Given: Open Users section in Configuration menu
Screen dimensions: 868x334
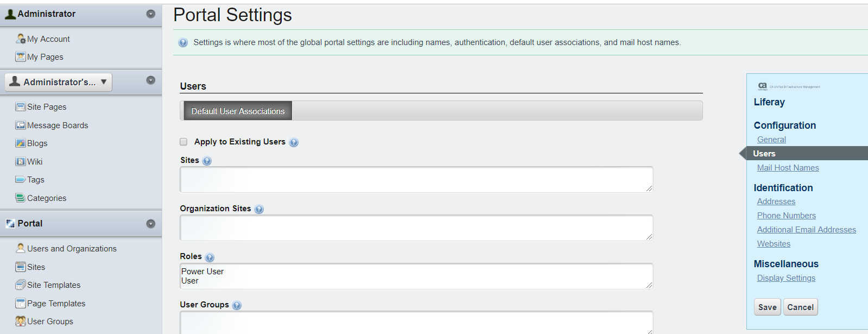Looking at the screenshot, I should point(764,154).
